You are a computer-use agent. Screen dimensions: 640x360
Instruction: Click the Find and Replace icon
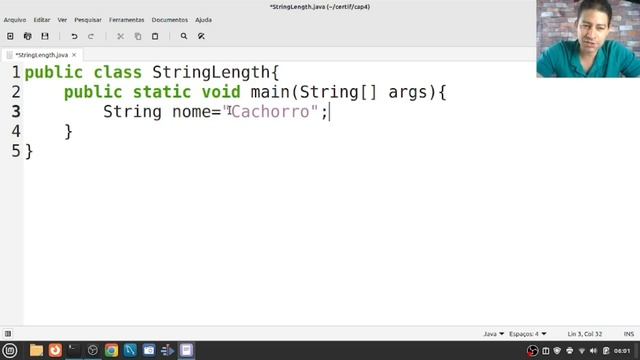point(201,36)
